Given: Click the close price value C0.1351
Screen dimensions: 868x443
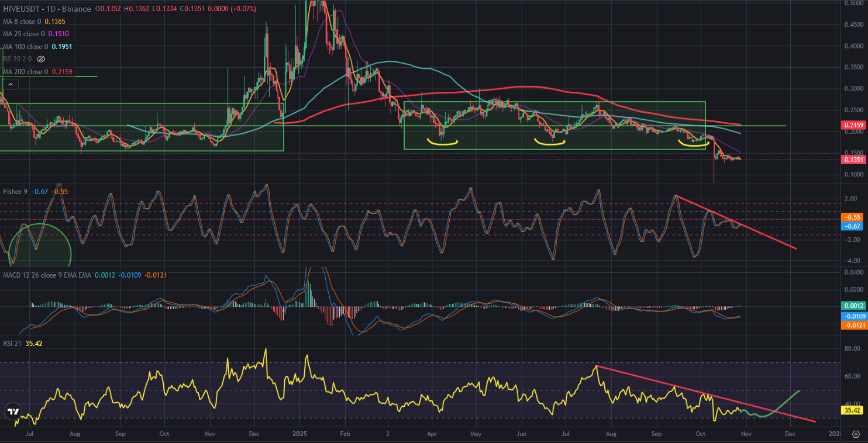Looking at the screenshot, I should pyautogui.click(x=194, y=9).
